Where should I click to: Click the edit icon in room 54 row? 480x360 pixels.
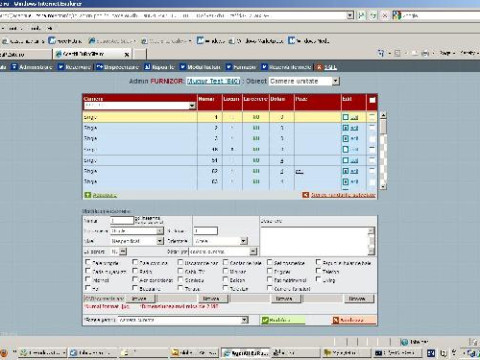click(346, 160)
